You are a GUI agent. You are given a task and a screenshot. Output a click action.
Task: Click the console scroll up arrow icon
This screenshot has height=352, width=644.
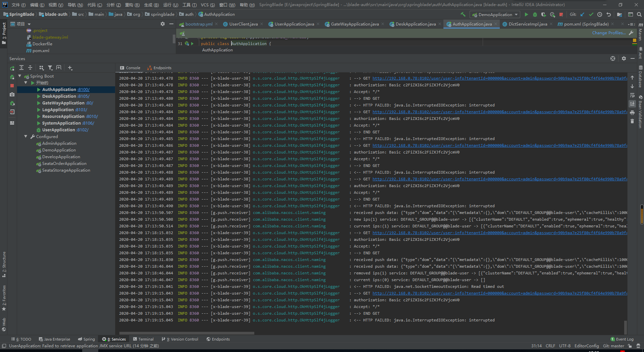click(x=632, y=78)
